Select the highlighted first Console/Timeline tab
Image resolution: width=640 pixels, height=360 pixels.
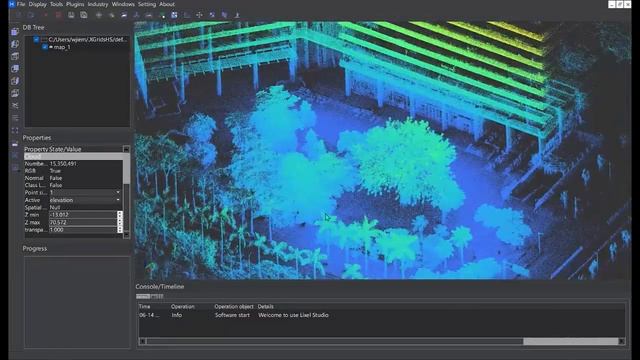point(143,296)
